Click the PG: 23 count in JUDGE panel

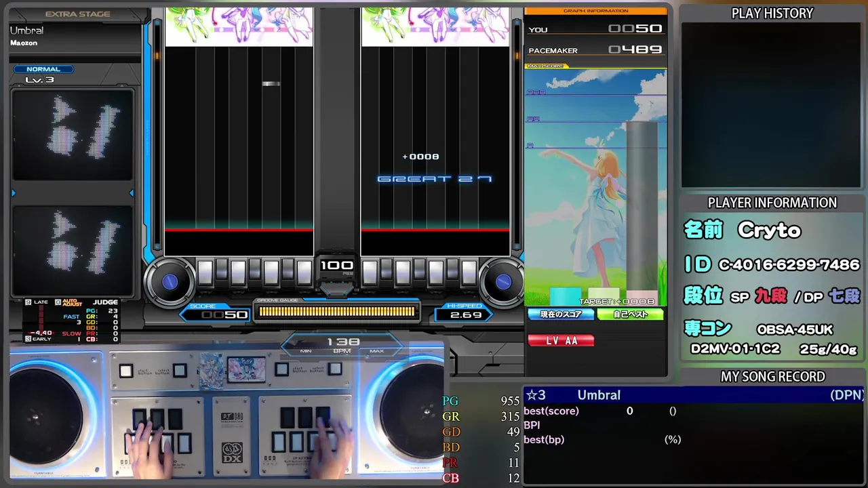tap(102, 311)
